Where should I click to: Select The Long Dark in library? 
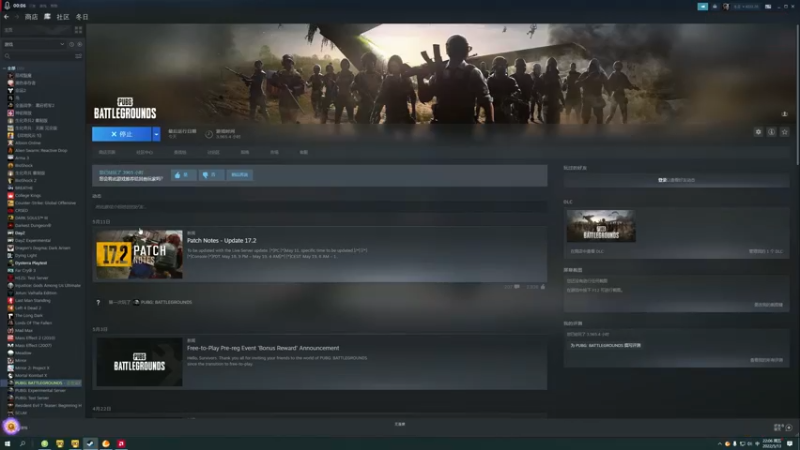point(29,316)
